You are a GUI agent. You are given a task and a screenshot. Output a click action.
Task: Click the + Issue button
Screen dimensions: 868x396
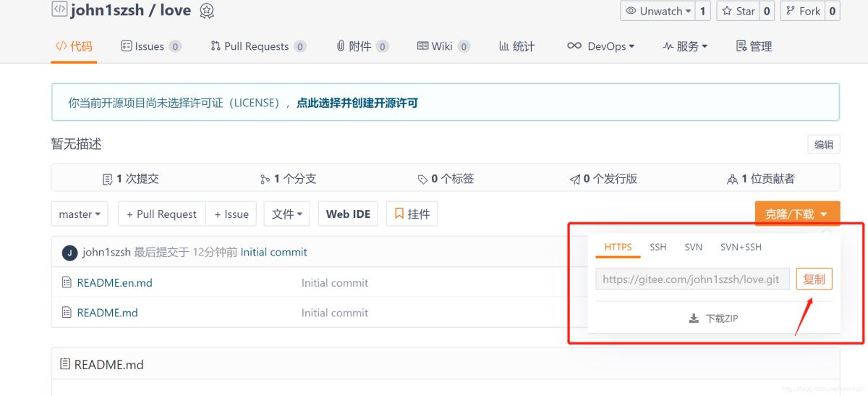pyautogui.click(x=231, y=214)
